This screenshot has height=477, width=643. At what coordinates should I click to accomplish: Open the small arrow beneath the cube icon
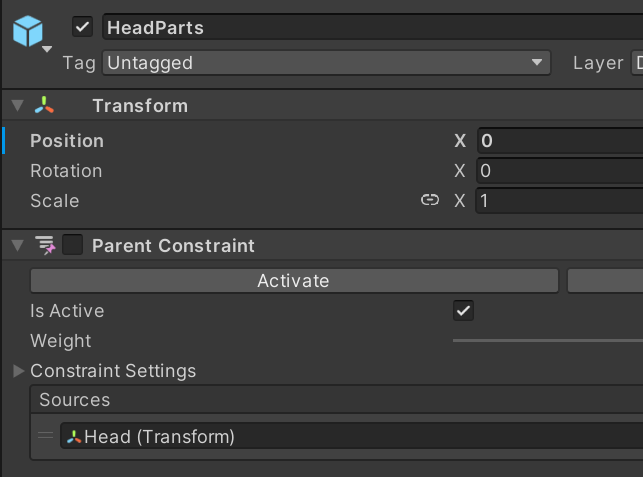(47, 47)
